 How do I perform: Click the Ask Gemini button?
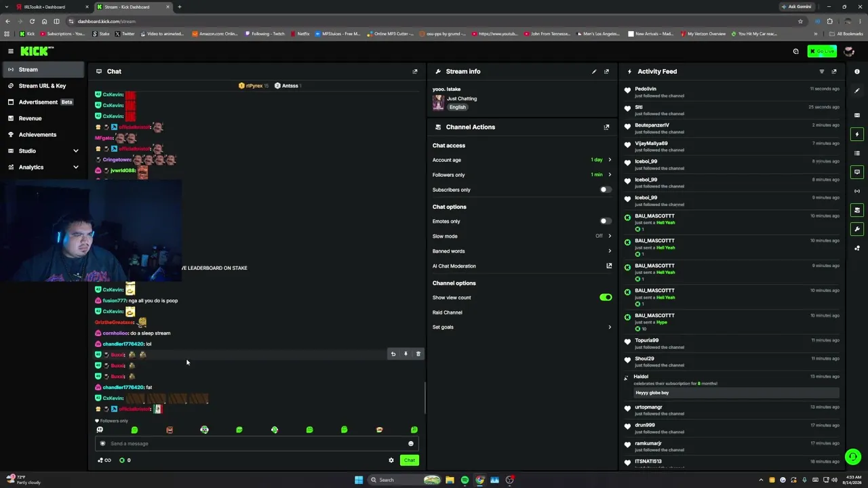pos(796,7)
